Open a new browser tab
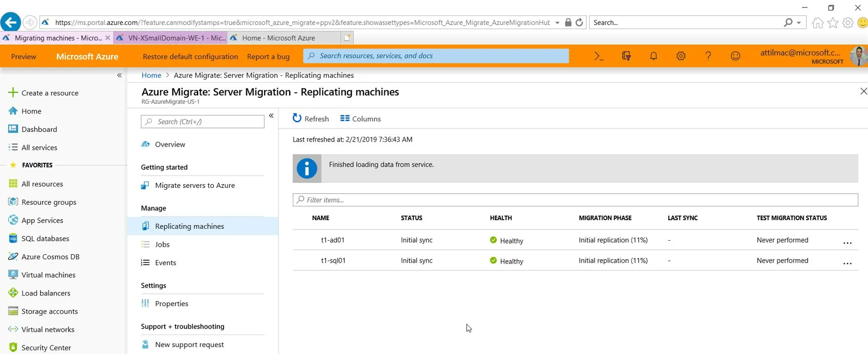Screen dimensions: 868x354 coord(347,37)
